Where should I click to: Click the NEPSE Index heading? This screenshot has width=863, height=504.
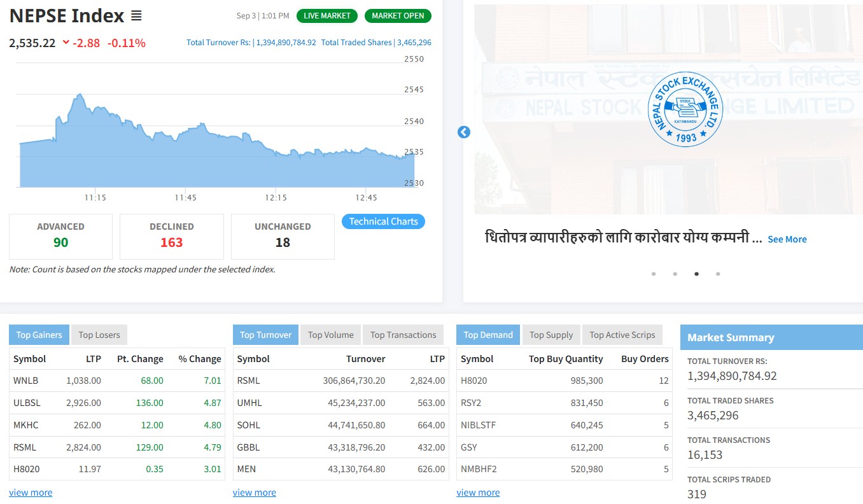pos(67,16)
